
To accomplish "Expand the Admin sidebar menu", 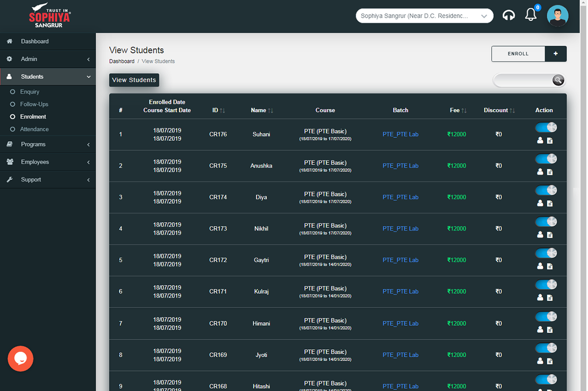I will tap(48, 59).
